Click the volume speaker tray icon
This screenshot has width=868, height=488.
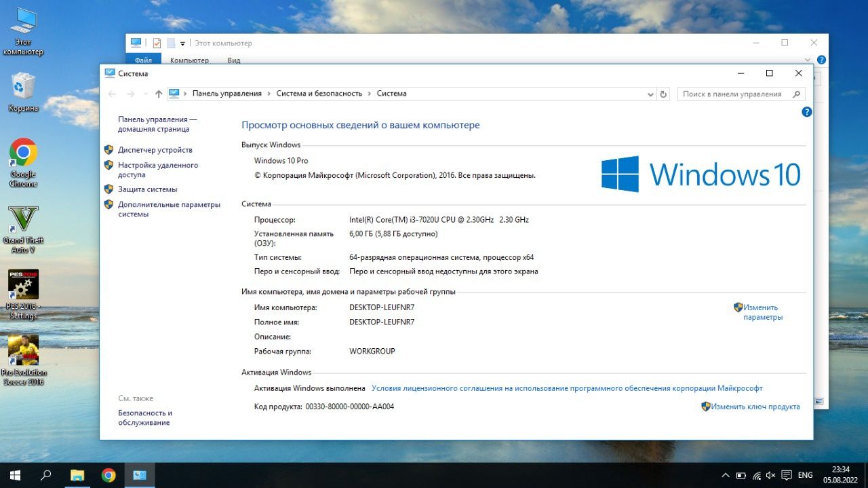[772, 475]
